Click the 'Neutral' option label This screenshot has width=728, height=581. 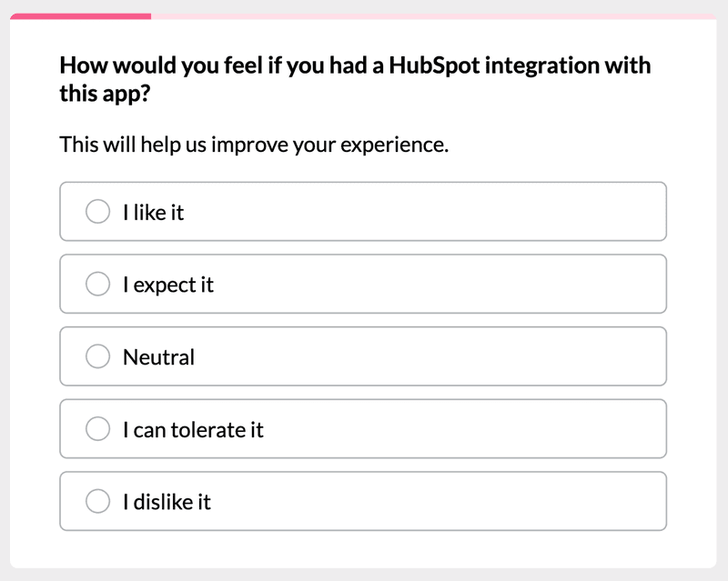click(158, 356)
